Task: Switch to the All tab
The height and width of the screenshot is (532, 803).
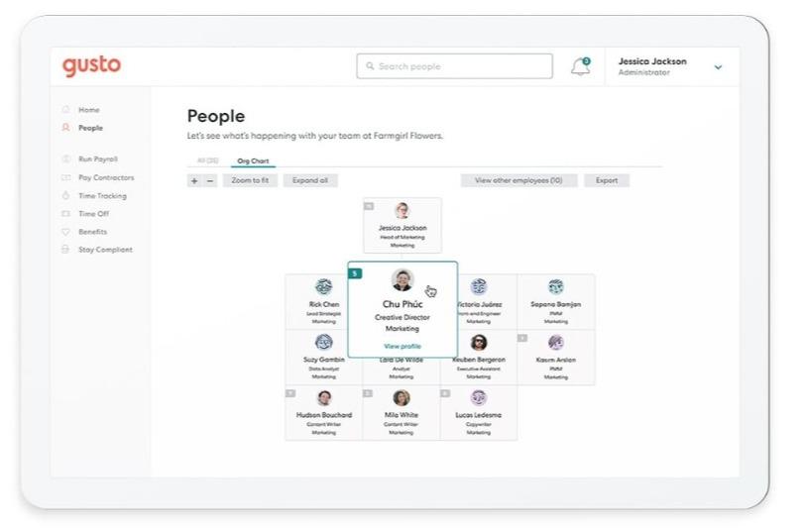Action: point(208,160)
